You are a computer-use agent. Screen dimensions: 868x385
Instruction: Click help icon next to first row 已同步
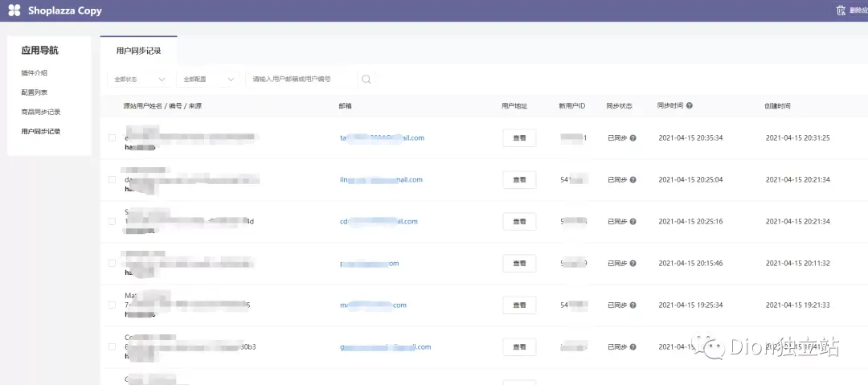coord(633,138)
